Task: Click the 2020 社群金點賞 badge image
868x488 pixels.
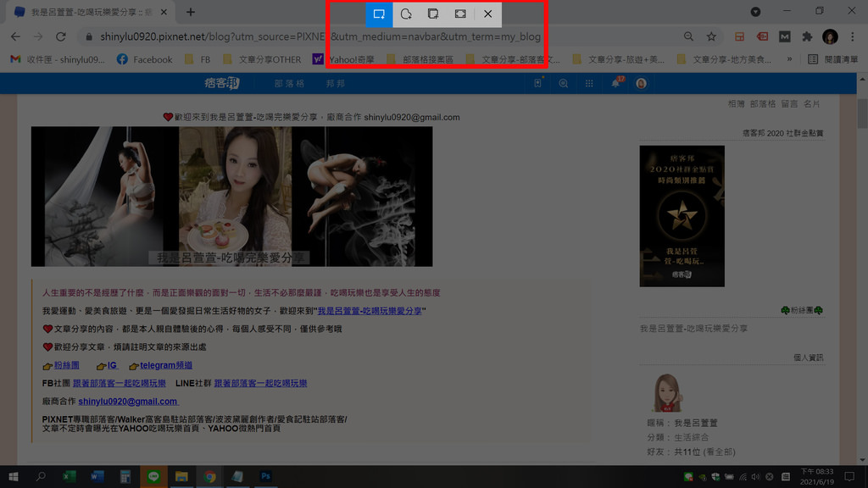Action: pyautogui.click(x=682, y=216)
